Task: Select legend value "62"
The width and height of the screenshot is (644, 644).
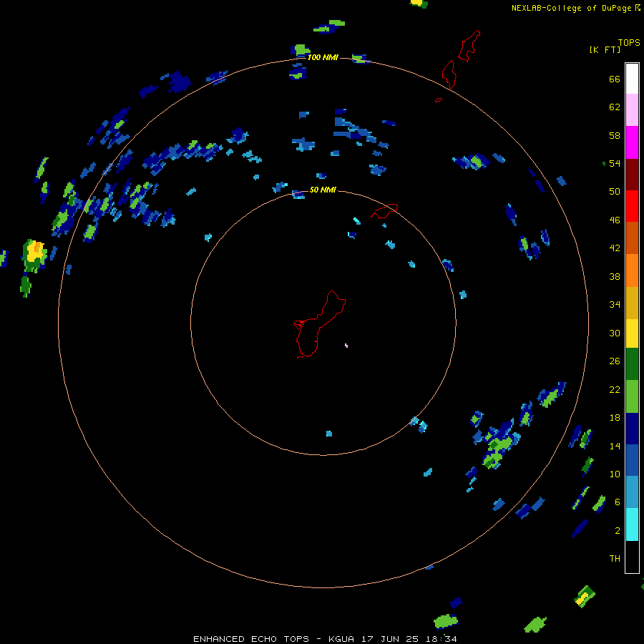Action: [x=615, y=107]
